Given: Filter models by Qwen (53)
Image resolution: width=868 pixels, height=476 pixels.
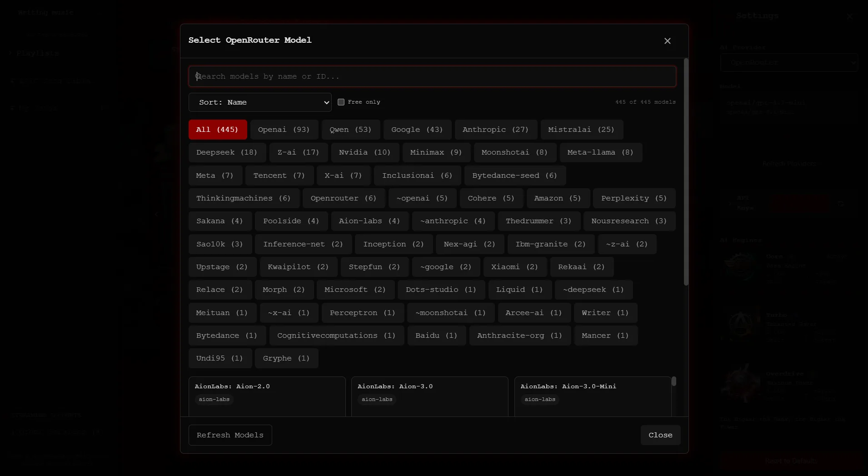Looking at the screenshot, I should point(351,130).
